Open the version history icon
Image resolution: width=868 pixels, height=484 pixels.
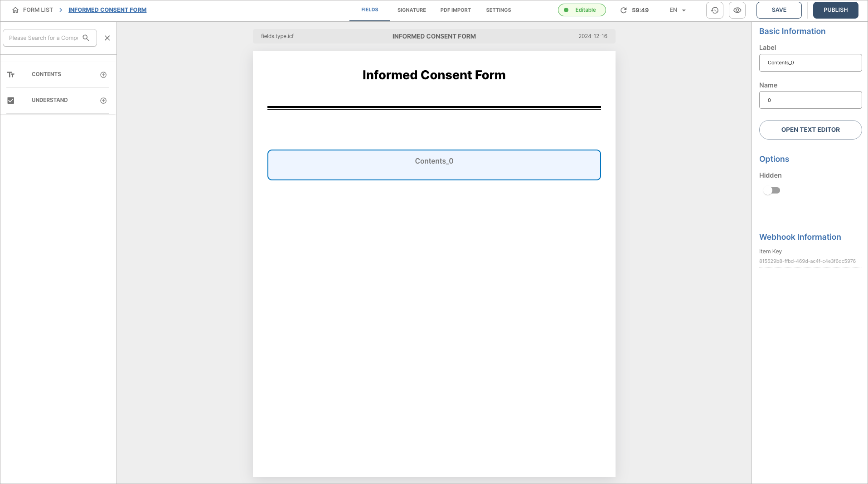click(x=715, y=10)
